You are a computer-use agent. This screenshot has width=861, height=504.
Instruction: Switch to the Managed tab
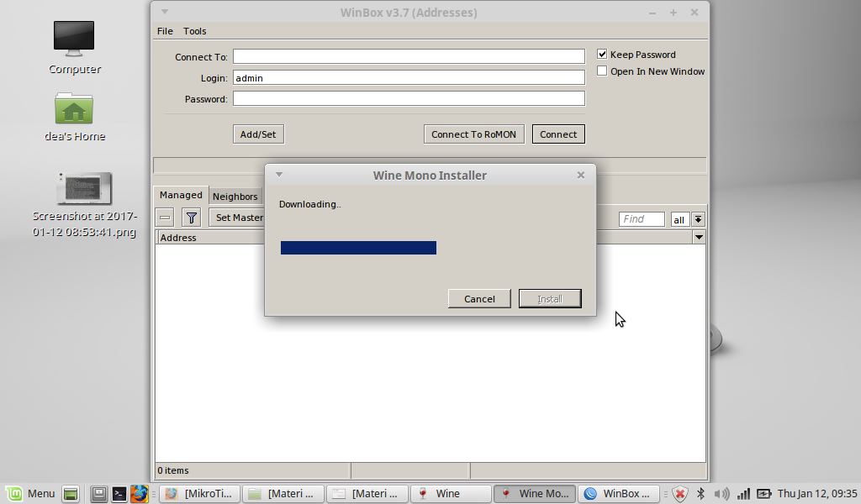[181, 195]
